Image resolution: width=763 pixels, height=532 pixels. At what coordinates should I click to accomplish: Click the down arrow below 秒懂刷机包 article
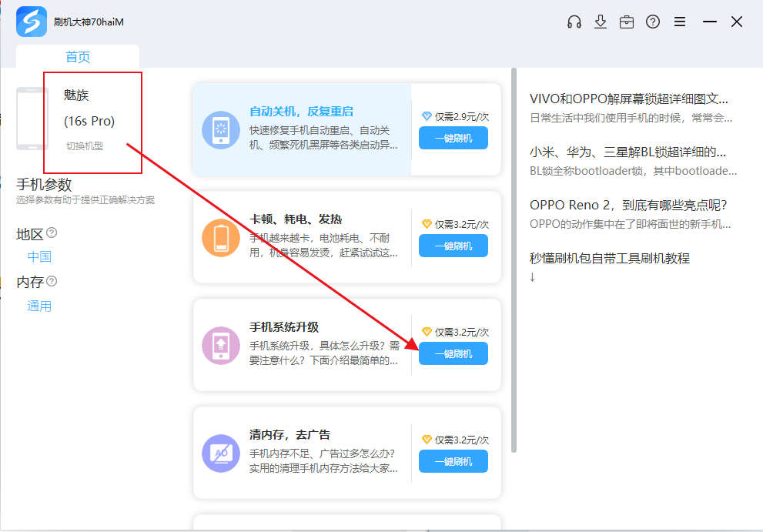pyautogui.click(x=533, y=277)
